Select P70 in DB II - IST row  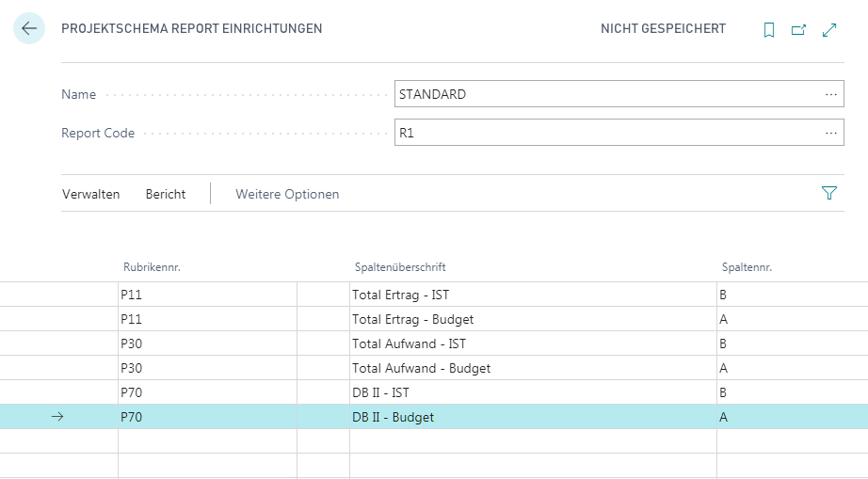(x=208, y=392)
